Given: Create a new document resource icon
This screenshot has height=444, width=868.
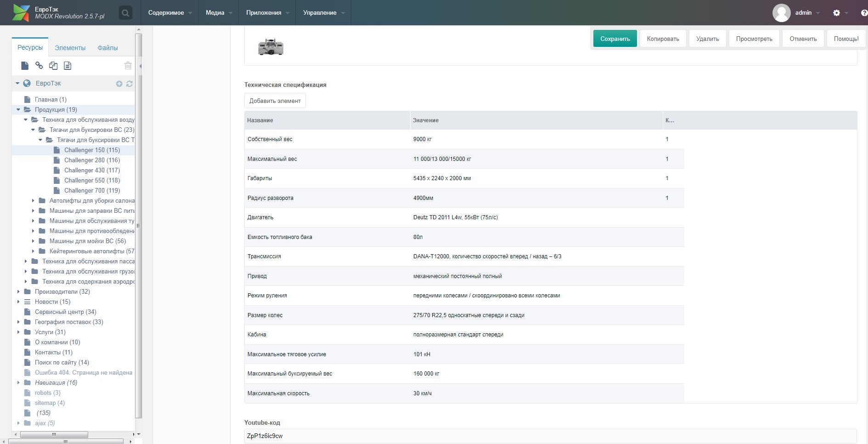Looking at the screenshot, I should 25,66.
